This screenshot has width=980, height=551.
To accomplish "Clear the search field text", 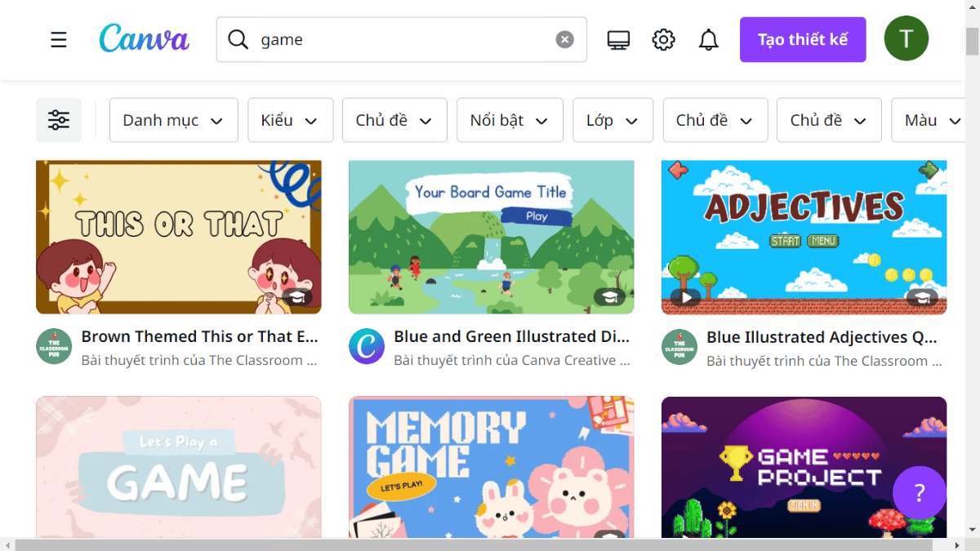I will pyautogui.click(x=564, y=39).
